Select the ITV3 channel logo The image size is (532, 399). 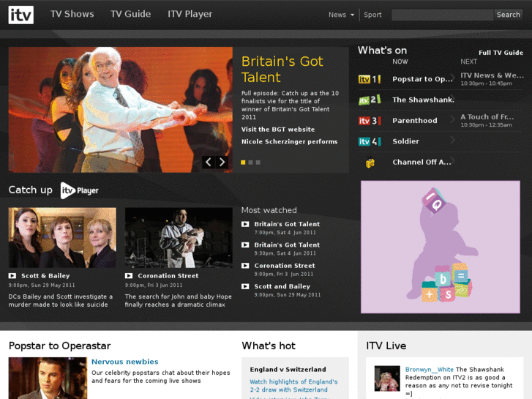[370, 121]
